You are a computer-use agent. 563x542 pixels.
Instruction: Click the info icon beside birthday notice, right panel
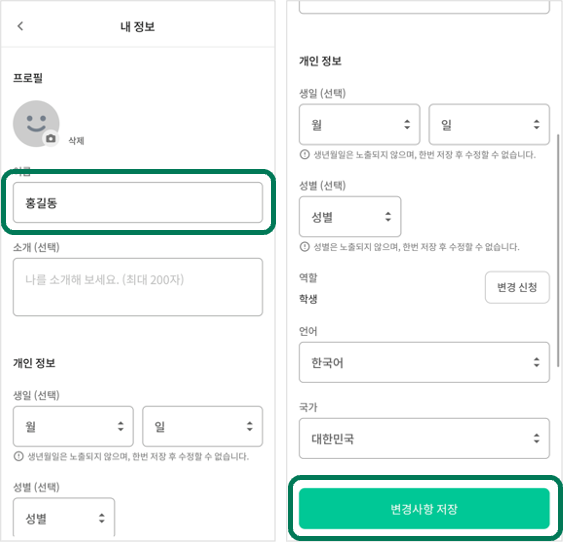coord(304,155)
